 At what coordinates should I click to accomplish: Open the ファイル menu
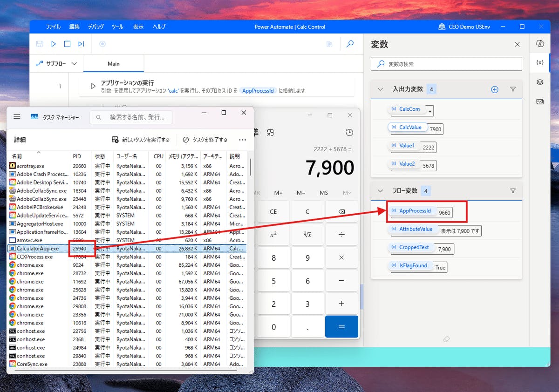53,27
